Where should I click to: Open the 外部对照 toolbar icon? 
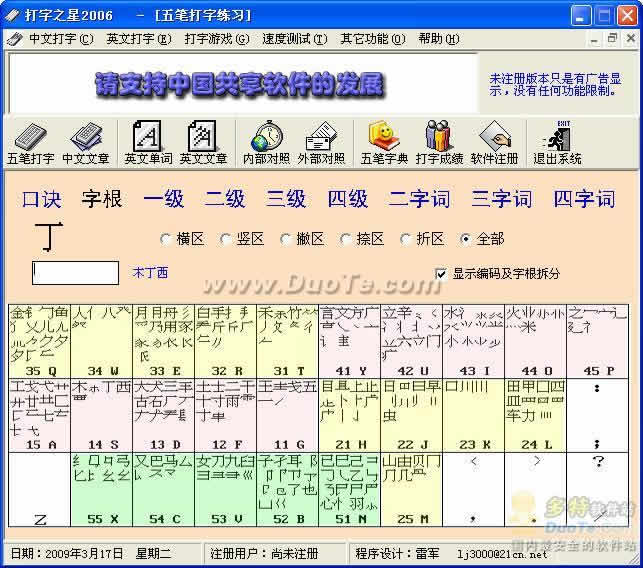pyautogui.click(x=321, y=141)
